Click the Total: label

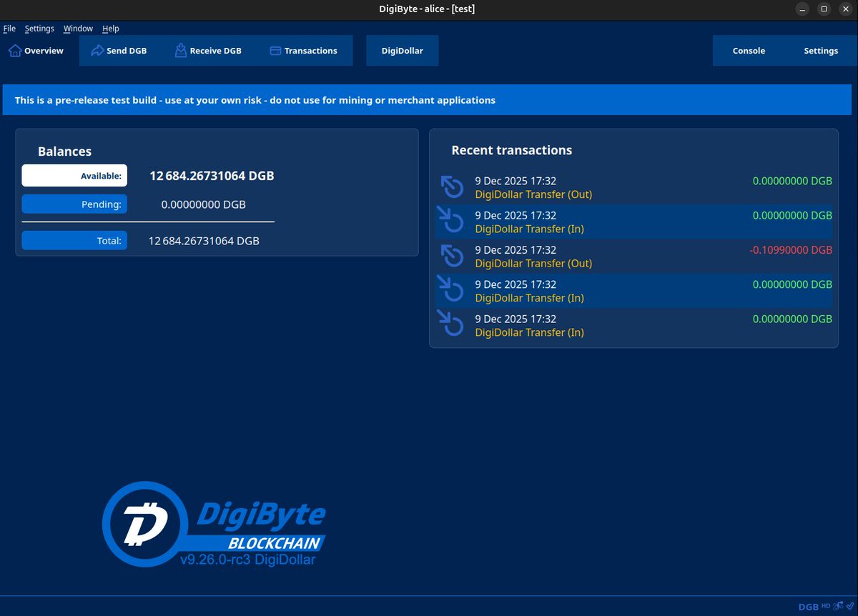coord(74,241)
